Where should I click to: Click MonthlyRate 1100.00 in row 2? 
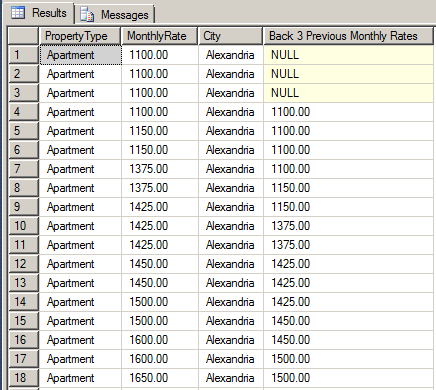coord(160,74)
